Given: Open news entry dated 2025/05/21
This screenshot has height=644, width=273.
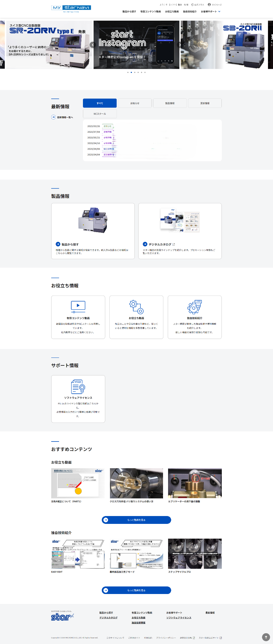Looking at the screenshot, I should 152,137.
